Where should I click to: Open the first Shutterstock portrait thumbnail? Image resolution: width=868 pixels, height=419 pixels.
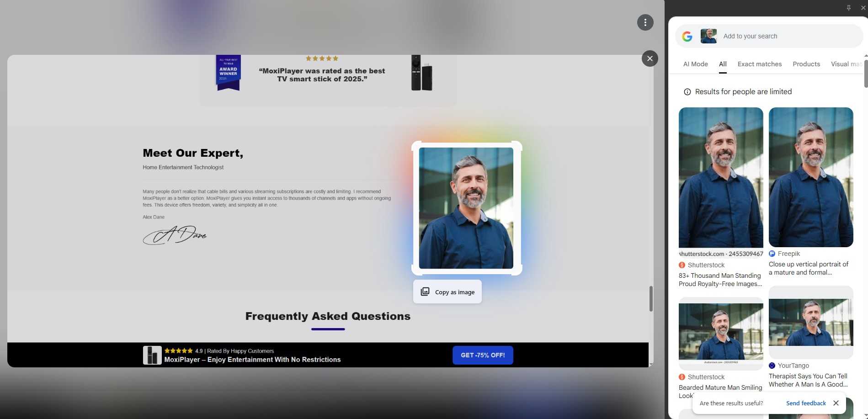[720, 177]
